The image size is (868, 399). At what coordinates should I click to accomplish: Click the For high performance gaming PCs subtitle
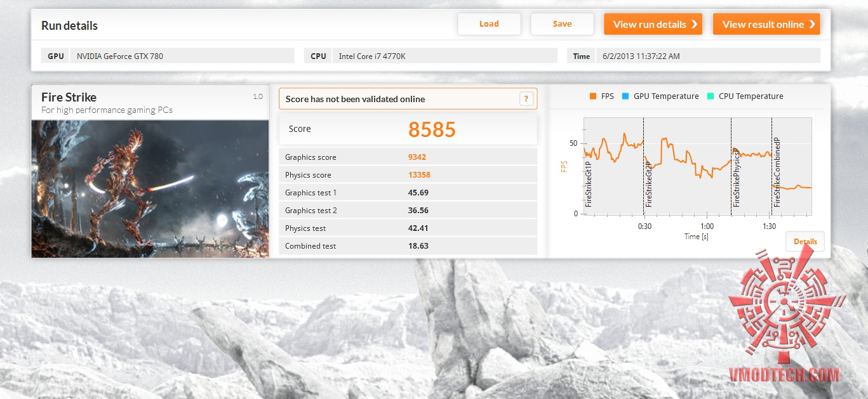[107, 110]
